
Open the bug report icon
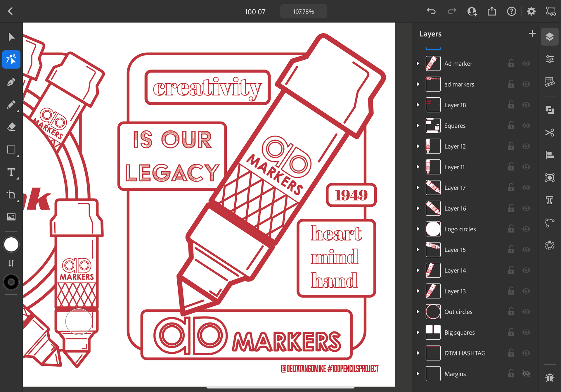(x=550, y=377)
